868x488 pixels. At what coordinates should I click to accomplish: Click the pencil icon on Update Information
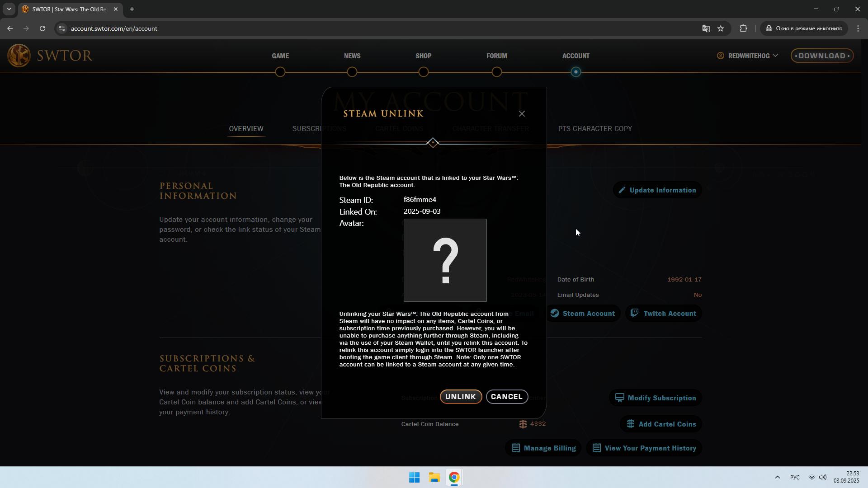(622, 190)
